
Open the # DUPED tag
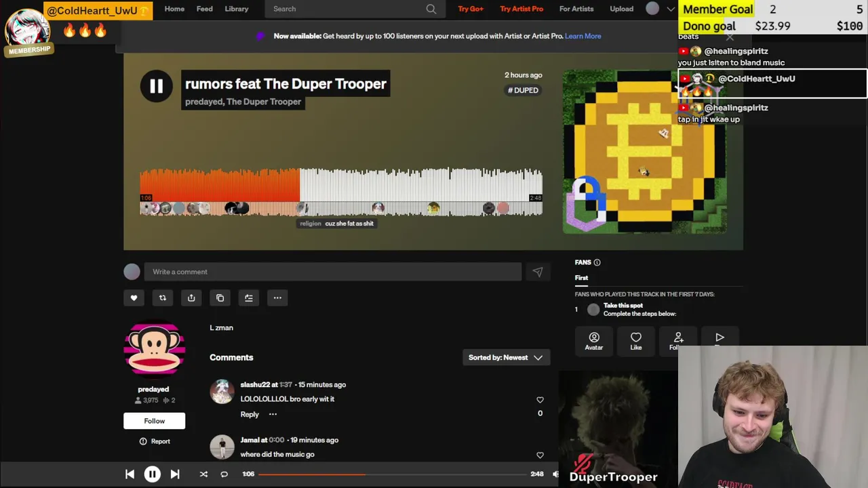click(524, 90)
